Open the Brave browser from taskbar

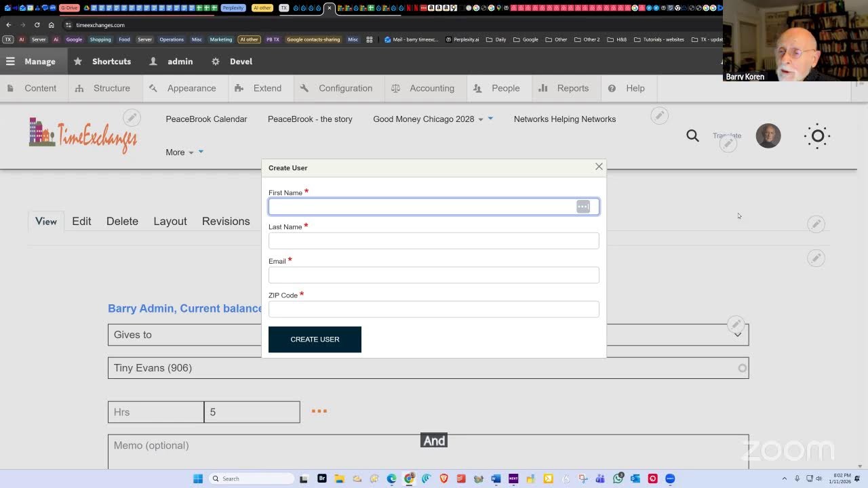(x=444, y=479)
